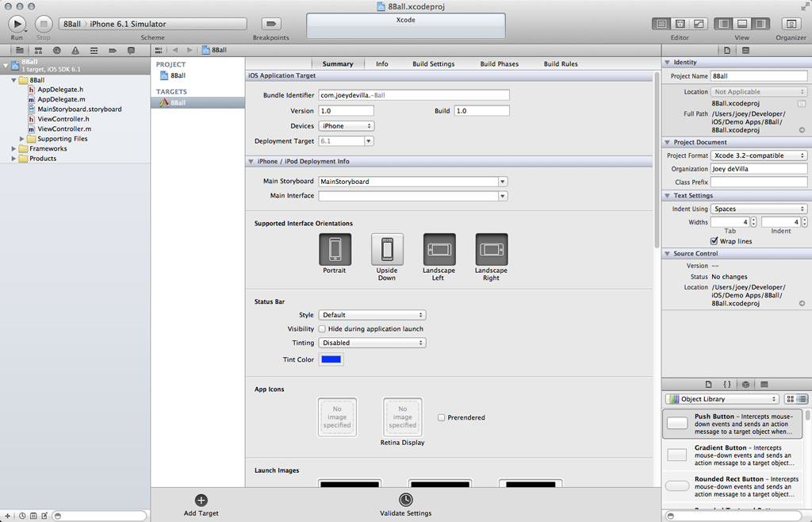The height and width of the screenshot is (522, 812).
Task: Expand the Products group
Action: 14,159
